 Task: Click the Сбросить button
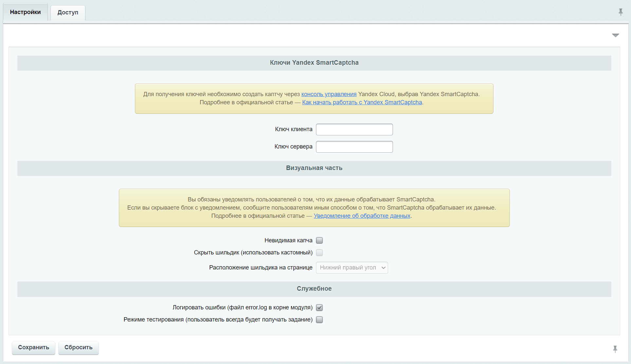click(x=78, y=348)
